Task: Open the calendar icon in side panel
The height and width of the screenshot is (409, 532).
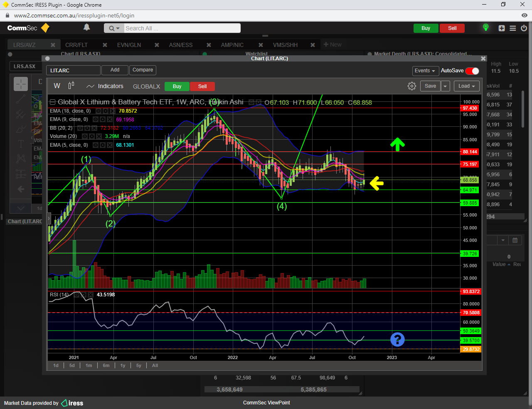Action: tap(515, 240)
